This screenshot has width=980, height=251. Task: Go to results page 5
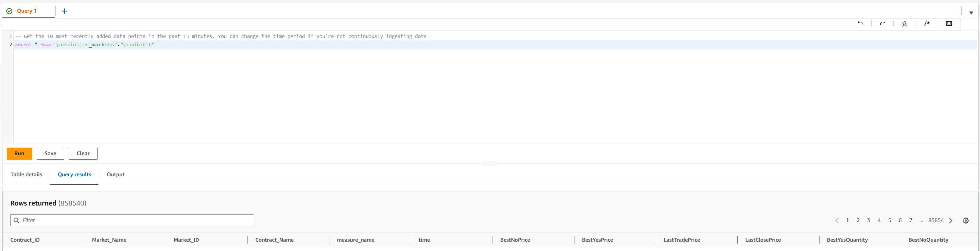(889, 220)
